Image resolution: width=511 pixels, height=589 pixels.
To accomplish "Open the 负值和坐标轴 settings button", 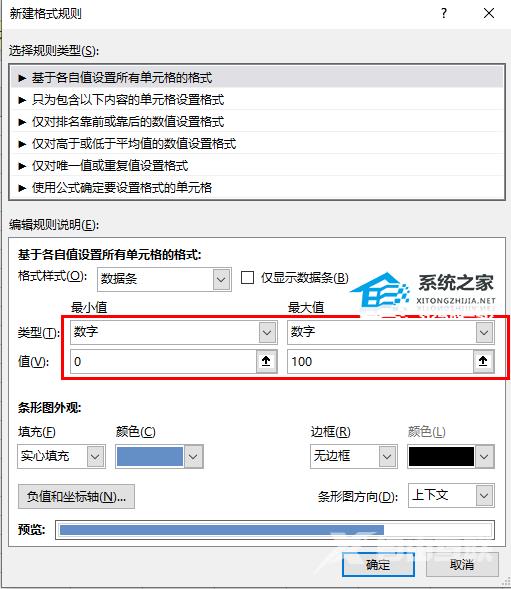I will (76, 497).
